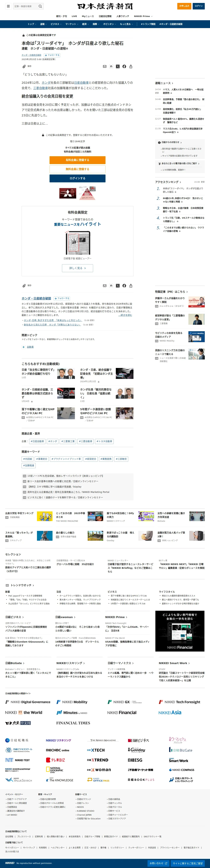Share by mail icon beneath the article date
Screen dimensions: 210x868
coord(105,66)
